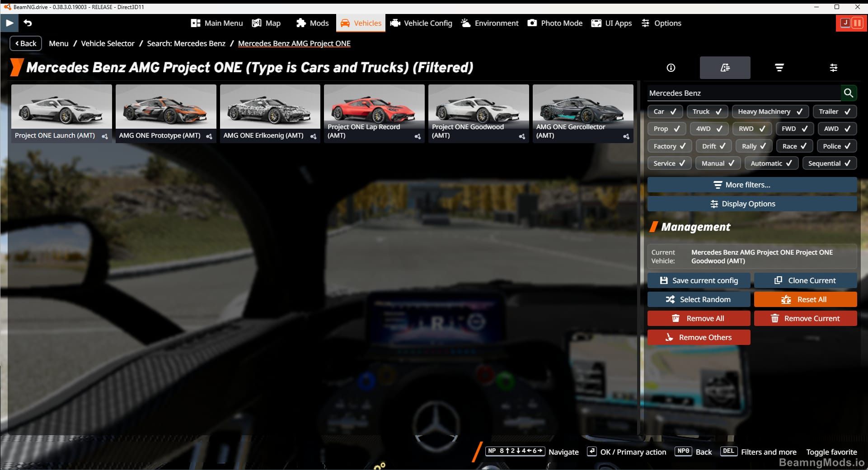Click the info icon above the filter panel
The width and height of the screenshot is (868, 470).
coord(671,68)
